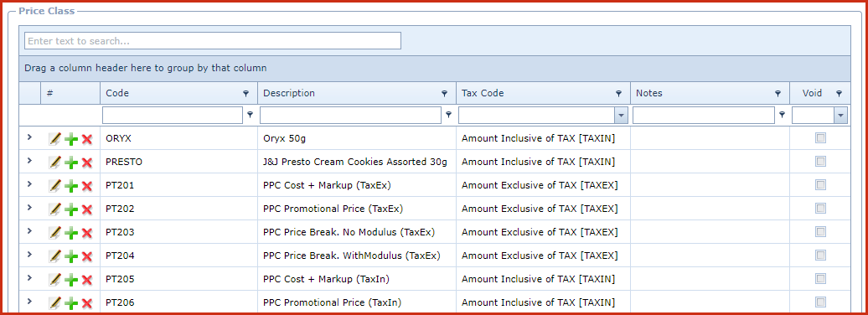Click the red X delete icon for PT206
Viewport: 868px width, 315px height.
[x=87, y=302]
